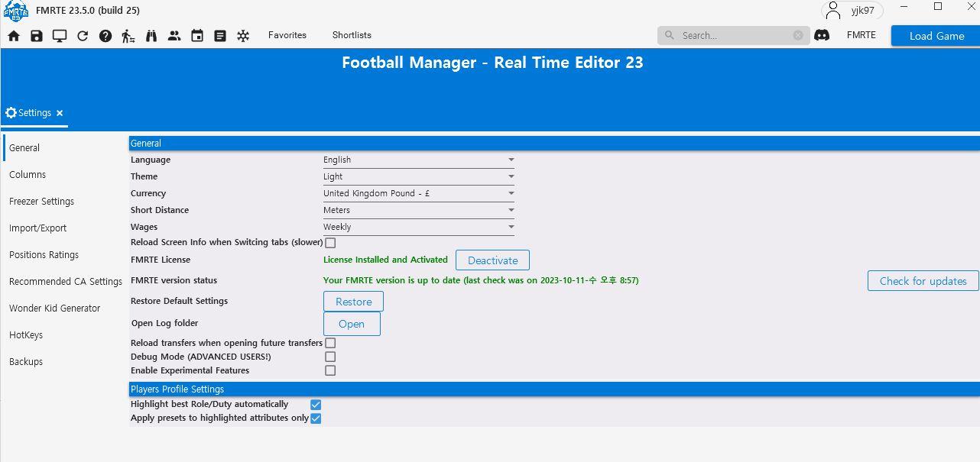980x462 pixels.
Task: Clear the search field with the X icon
Action: point(798,35)
